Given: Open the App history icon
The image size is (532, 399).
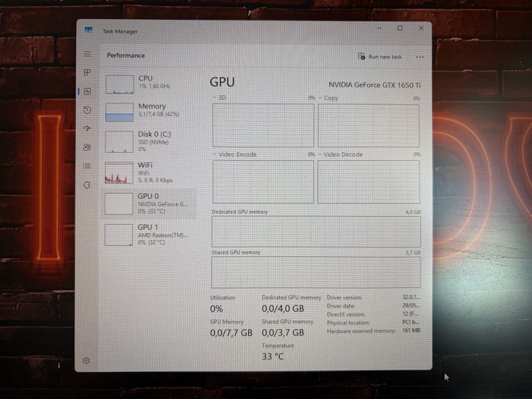Looking at the screenshot, I should click(x=87, y=110).
